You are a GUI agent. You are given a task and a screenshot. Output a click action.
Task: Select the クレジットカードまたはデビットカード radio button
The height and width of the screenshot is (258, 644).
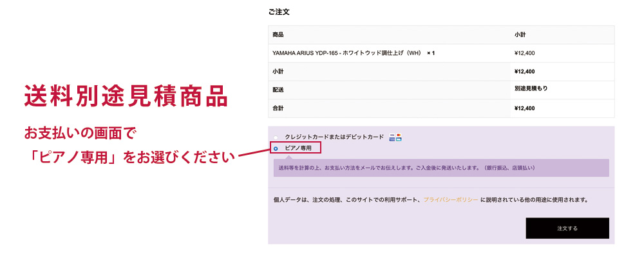point(276,137)
